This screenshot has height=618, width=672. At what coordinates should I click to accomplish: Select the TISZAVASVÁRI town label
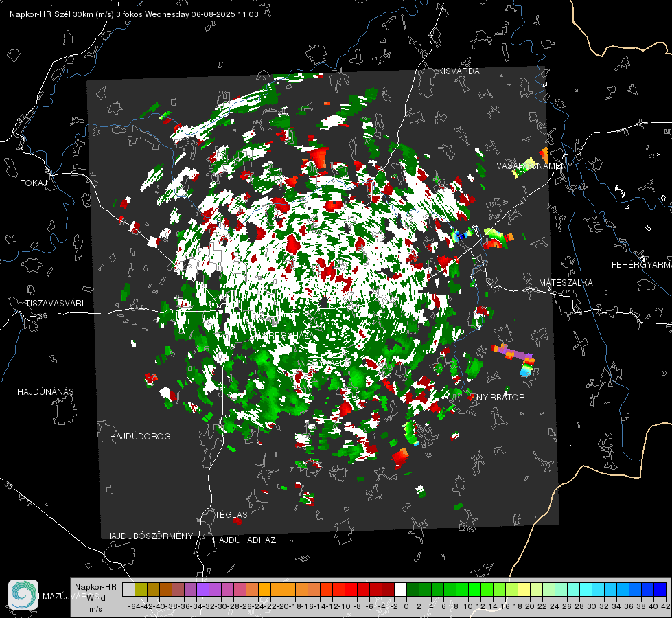54,304
